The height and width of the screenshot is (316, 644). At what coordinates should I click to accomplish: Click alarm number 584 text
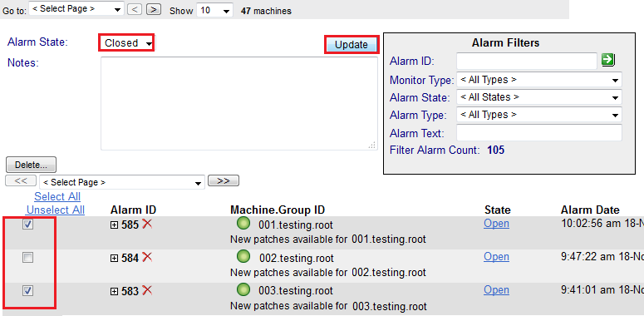coord(130,259)
